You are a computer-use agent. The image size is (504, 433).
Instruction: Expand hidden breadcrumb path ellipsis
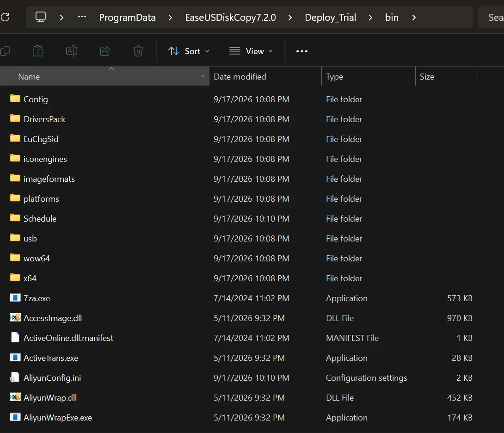click(82, 17)
